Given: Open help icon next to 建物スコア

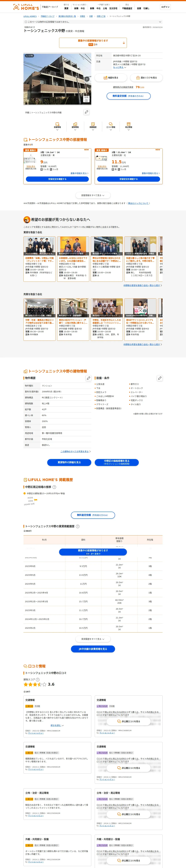Looking at the screenshot, I should tap(38, 680).
